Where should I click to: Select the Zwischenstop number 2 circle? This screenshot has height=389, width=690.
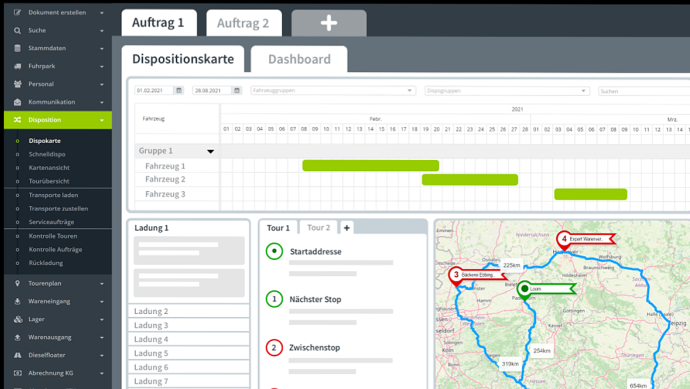point(274,348)
